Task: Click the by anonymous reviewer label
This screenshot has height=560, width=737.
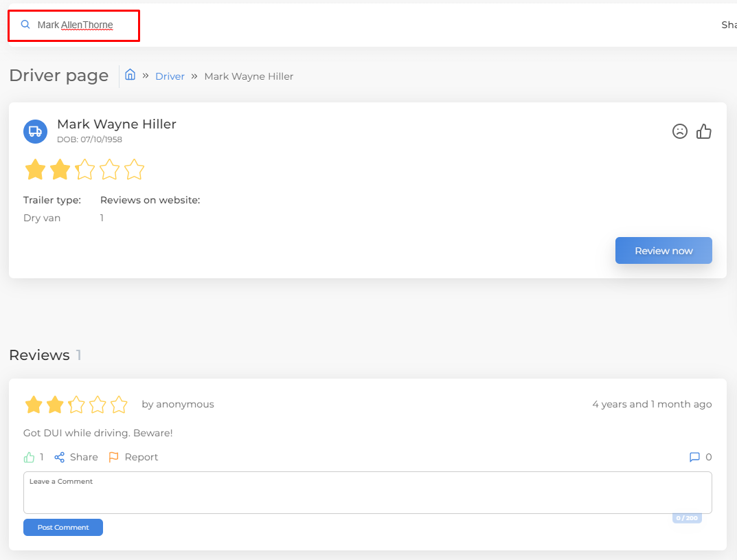Action: tap(178, 404)
